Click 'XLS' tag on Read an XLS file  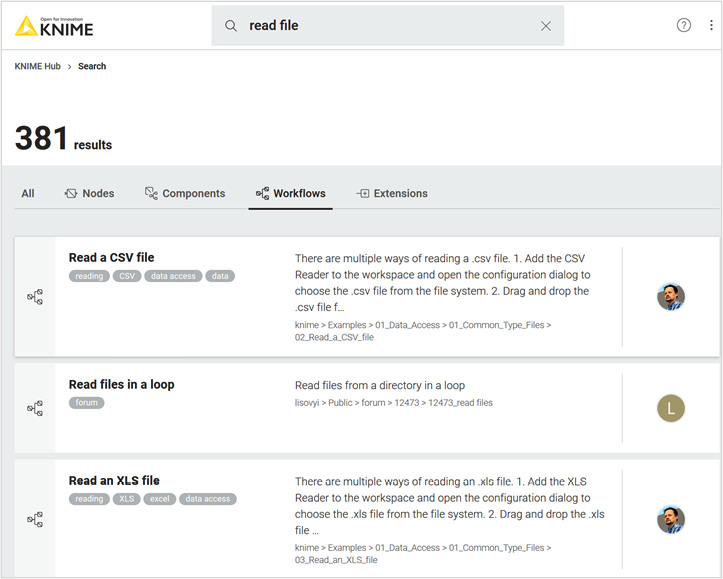pos(127,499)
